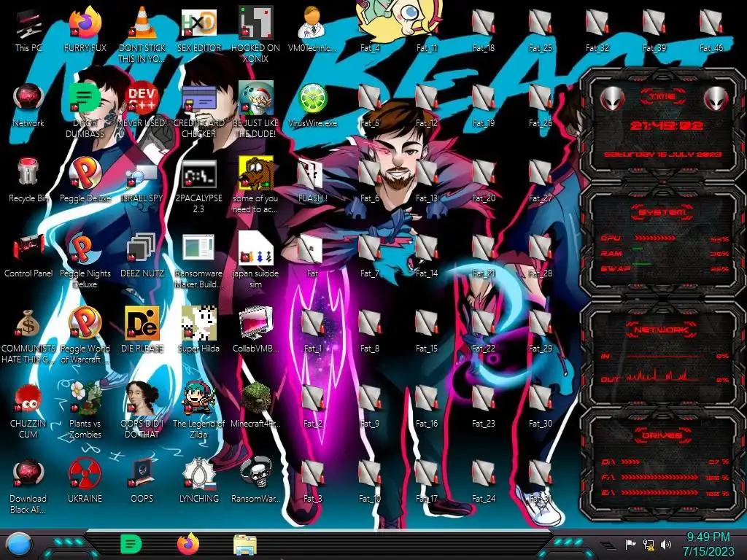
Task: Open the COMMUNISTS HATE THIS money bag icon
Action: (28, 335)
